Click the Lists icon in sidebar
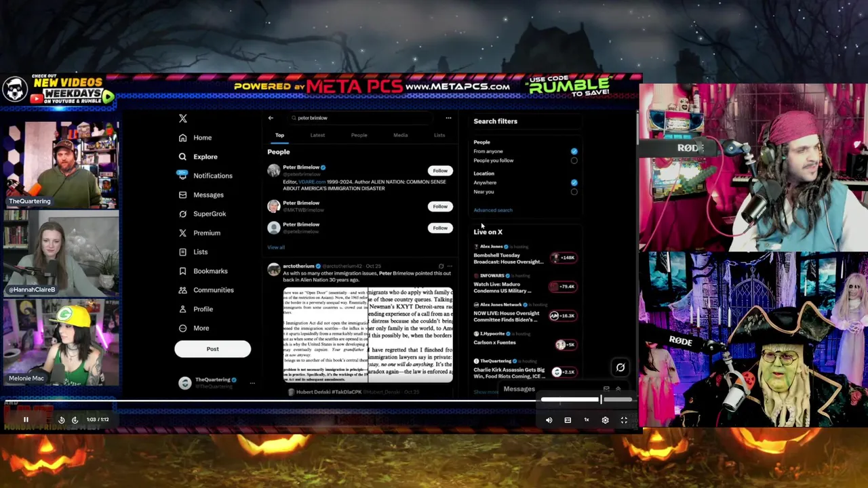Viewport: 868px width, 488px height. coord(182,251)
